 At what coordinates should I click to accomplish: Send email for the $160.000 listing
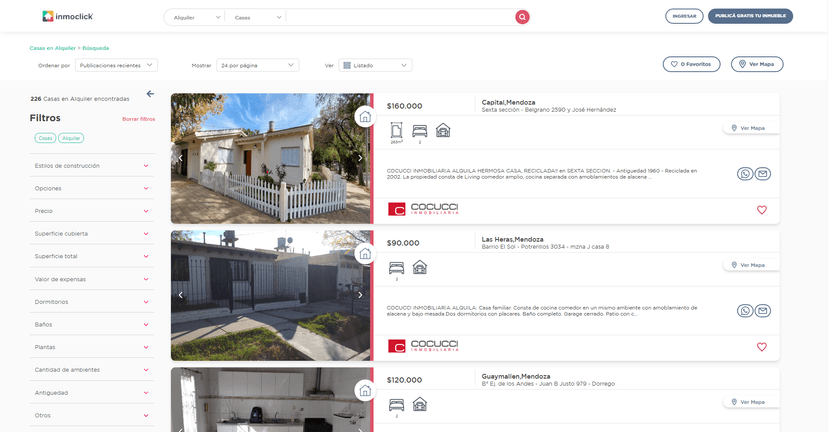click(x=762, y=174)
